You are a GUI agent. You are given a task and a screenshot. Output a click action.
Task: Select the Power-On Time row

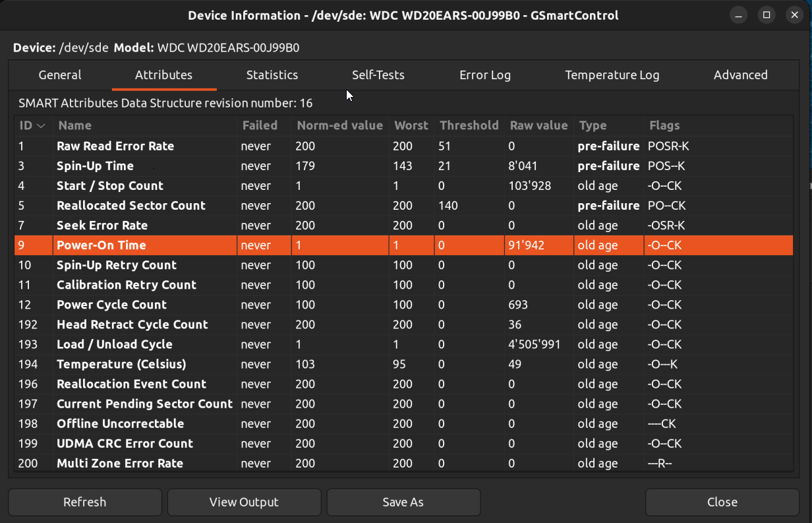[x=404, y=245]
